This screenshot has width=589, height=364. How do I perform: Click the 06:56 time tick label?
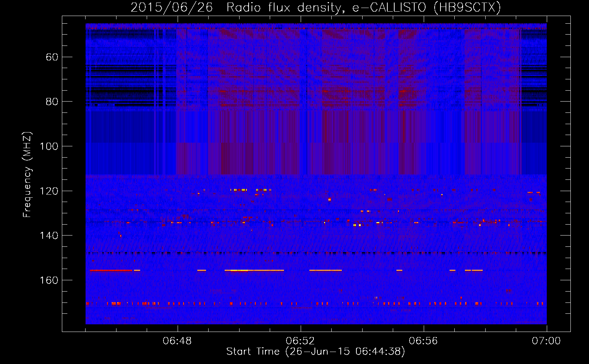pyautogui.click(x=423, y=341)
